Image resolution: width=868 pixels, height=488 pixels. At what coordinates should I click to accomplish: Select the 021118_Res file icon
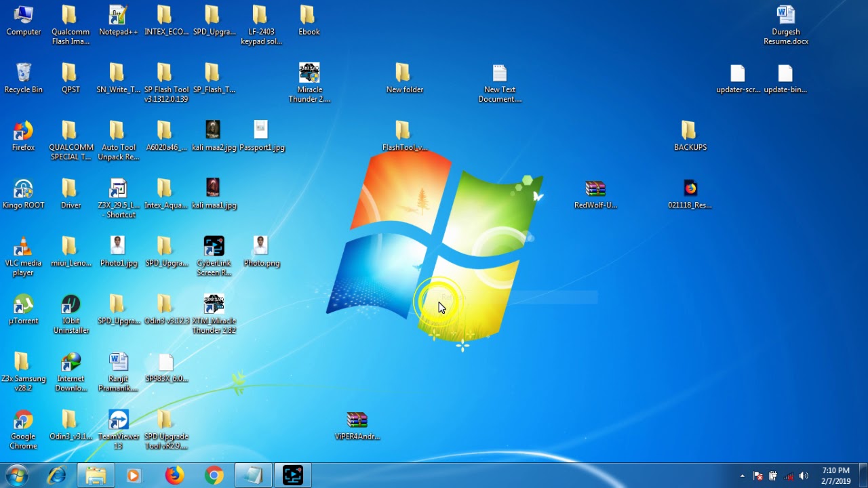pyautogui.click(x=690, y=194)
